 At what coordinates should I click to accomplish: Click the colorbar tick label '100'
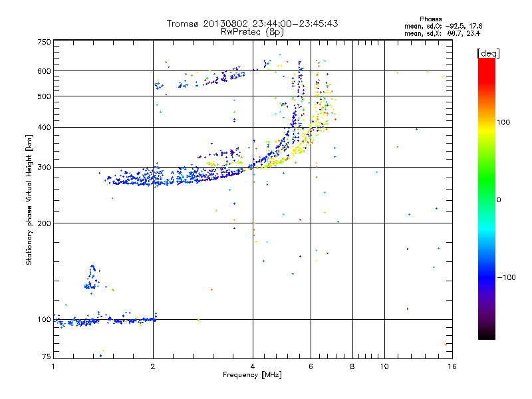503,122
